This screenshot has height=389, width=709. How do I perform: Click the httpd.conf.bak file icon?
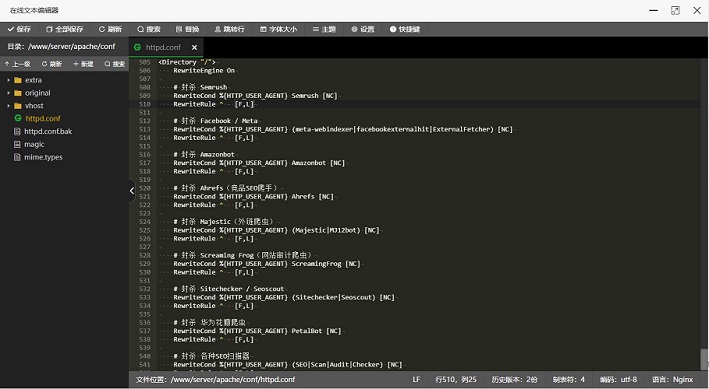(17, 132)
